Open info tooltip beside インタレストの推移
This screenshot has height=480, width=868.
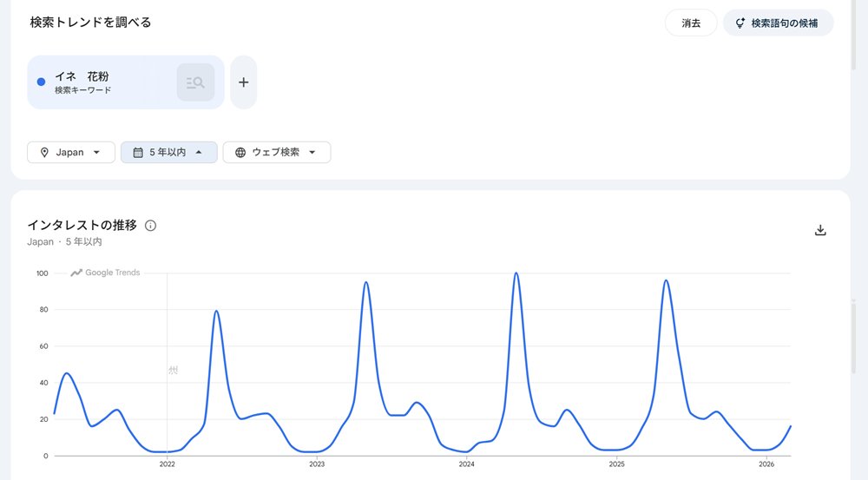click(150, 226)
